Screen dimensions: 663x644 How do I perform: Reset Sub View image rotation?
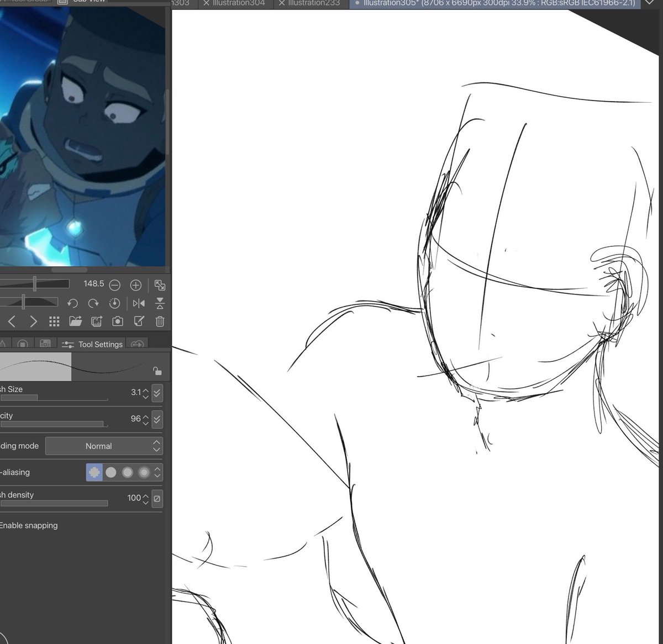(114, 303)
